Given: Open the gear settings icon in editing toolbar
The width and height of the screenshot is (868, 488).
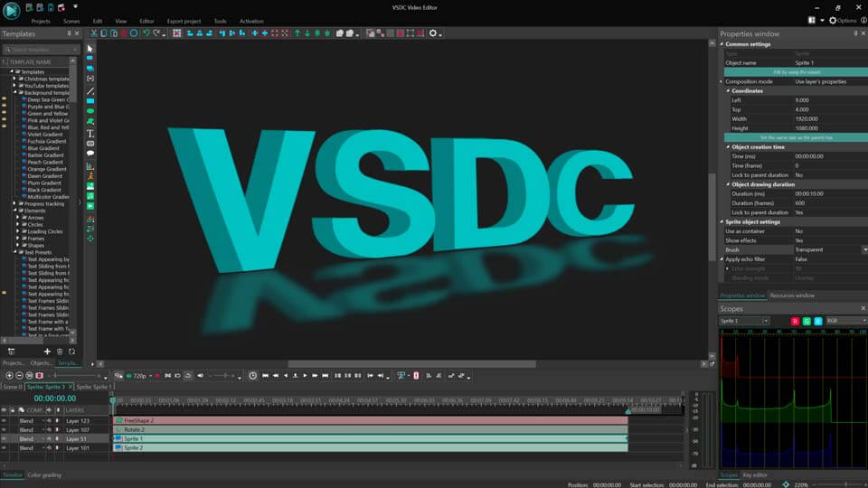Looking at the screenshot, I should tap(433, 33).
